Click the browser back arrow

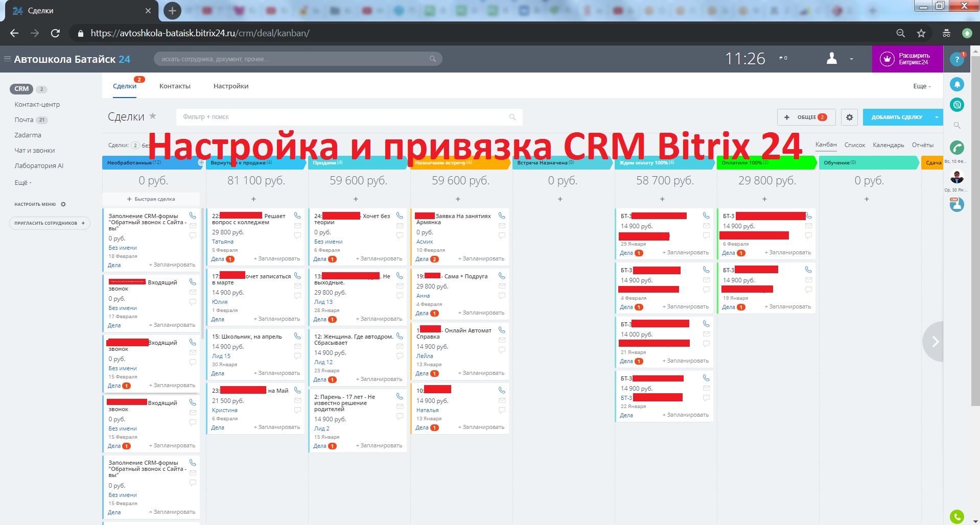(14, 33)
